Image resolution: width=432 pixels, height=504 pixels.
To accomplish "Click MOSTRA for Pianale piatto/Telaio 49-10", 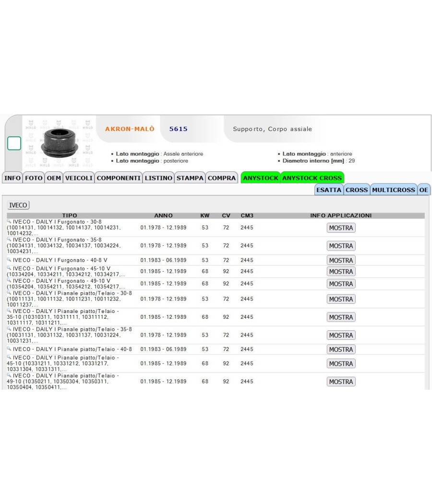I will 341,382.
